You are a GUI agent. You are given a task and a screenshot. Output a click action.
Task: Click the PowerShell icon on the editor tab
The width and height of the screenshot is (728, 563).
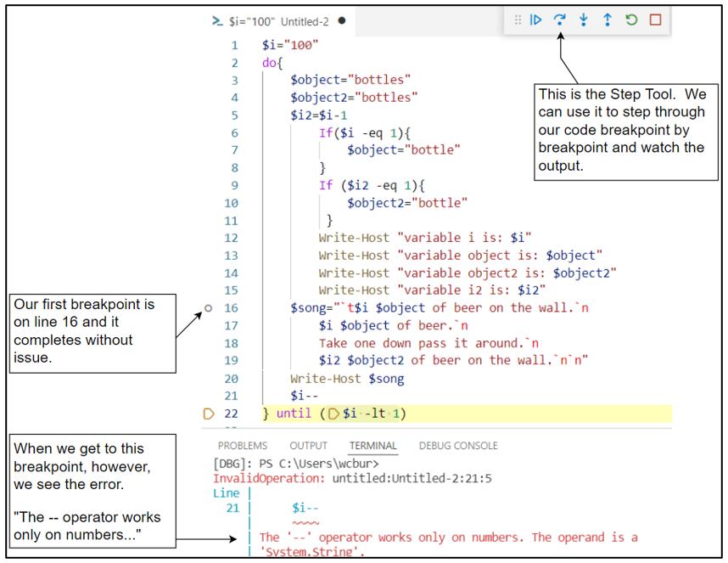pyautogui.click(x=217, y=20)
